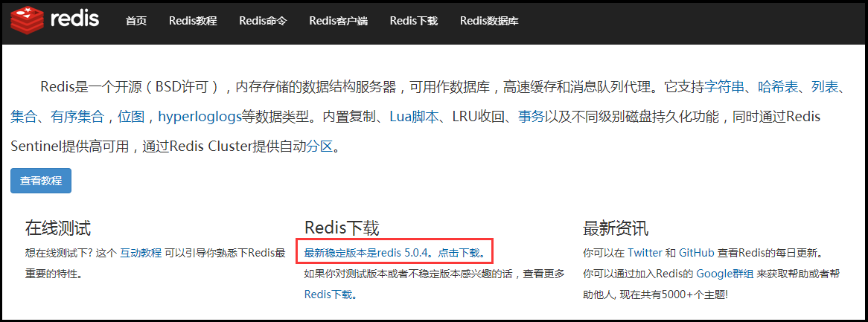Open the 事务 link
868x322 pixels.
tap(531, 117)
